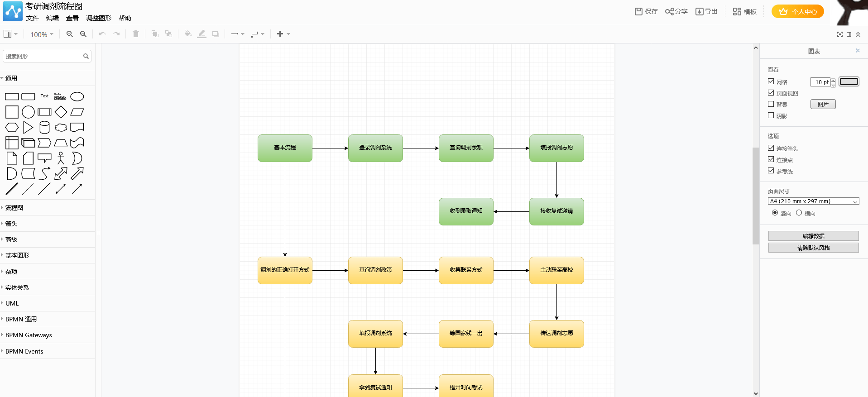Enable the 阴影 shadow checkbox
The width and height of the screenshot is (868, 397).
coord(771,115)
